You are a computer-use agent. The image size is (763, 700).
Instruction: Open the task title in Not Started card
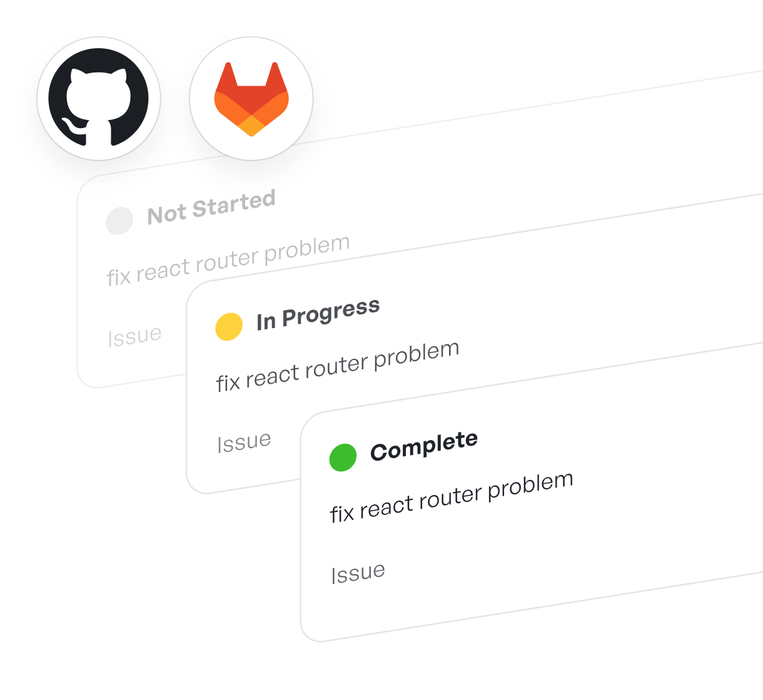[x=228, y=261]
